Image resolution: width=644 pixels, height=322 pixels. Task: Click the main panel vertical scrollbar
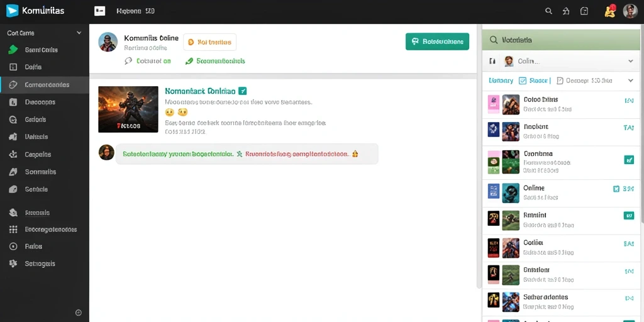tap(478, 156)
